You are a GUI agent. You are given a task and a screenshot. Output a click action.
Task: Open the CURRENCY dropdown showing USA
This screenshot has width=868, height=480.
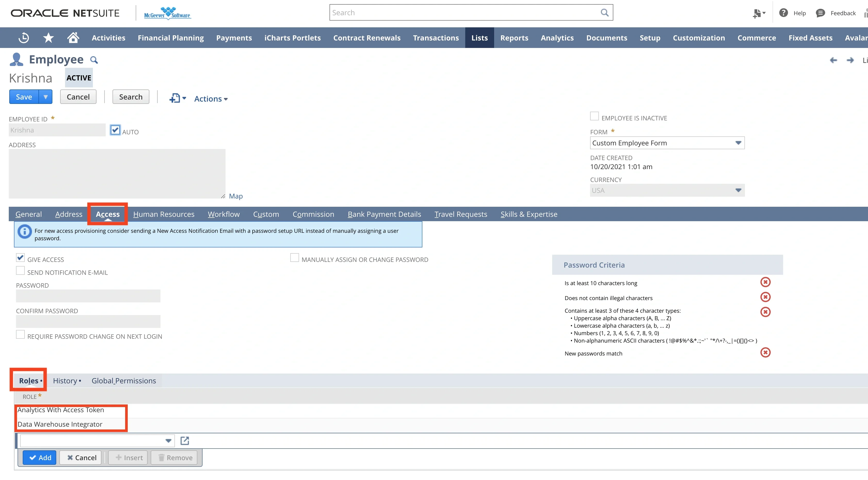click(738, 190)
